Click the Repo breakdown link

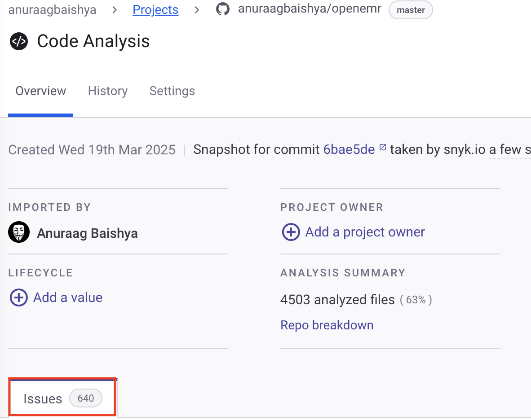coord(327,325)
